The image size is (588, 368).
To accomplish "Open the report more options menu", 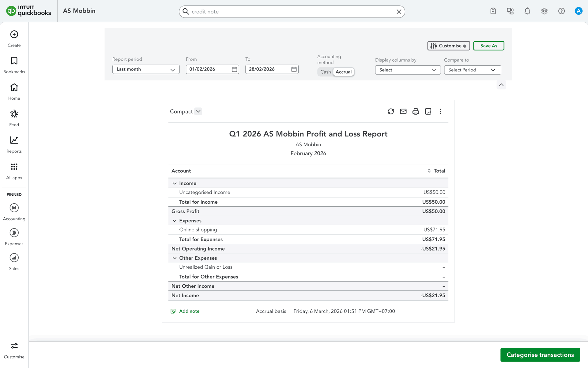I will click(441, 111).
